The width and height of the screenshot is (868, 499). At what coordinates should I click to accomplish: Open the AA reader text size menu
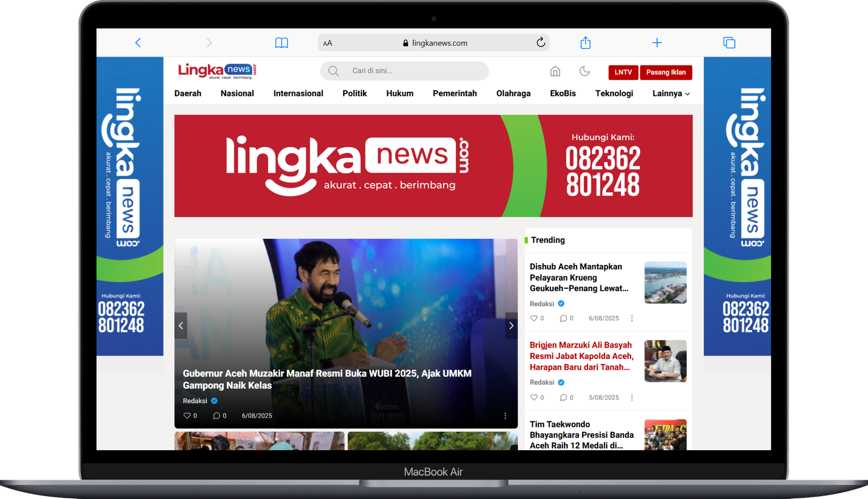(328, 43)
